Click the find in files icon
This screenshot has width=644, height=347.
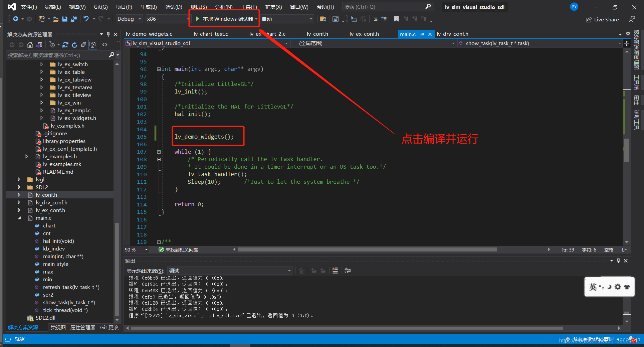323,19
